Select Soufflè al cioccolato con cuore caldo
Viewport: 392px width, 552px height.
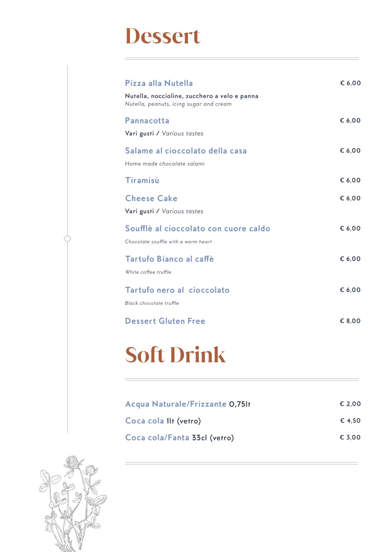[197, 229]
